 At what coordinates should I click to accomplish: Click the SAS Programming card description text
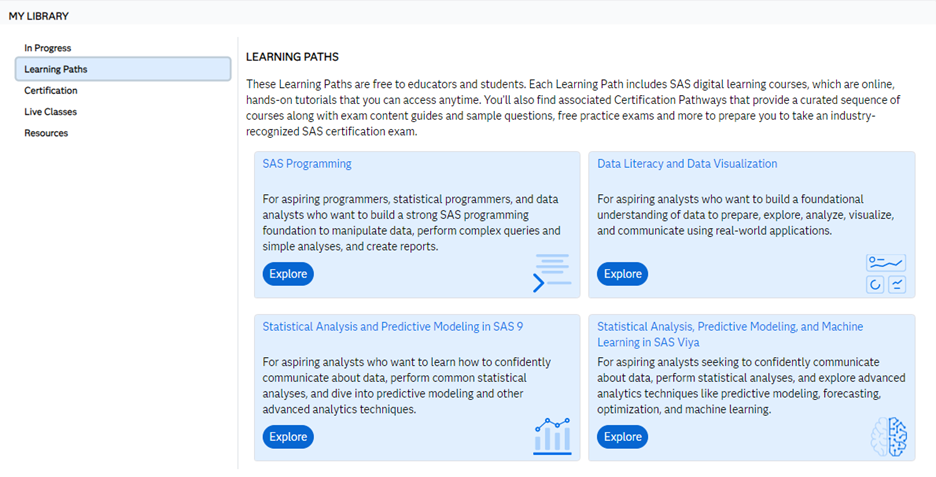tap(411, 222)
